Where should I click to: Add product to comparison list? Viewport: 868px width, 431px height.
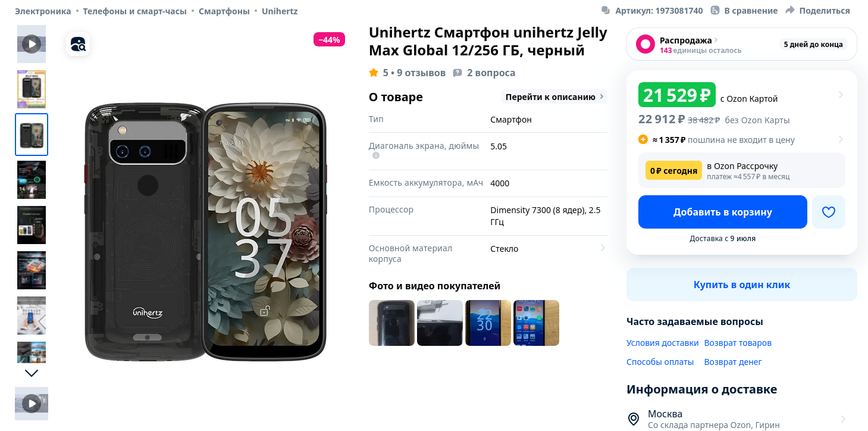pyautogui.click(x=744, y=11)
